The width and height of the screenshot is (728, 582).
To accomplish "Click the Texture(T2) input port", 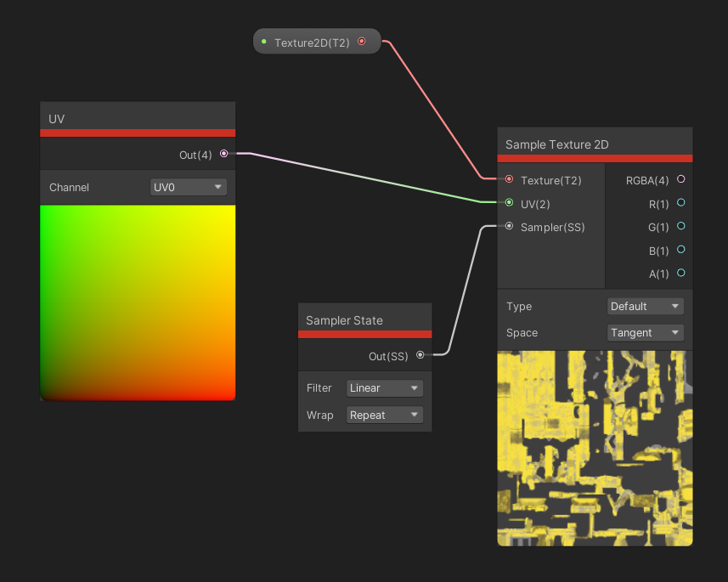I will tap(509, 180).
